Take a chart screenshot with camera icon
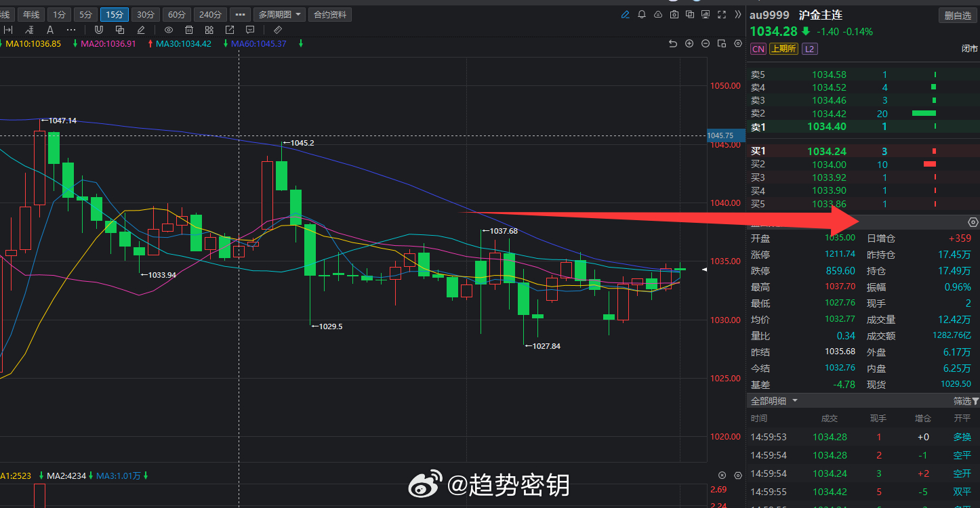980x508 pixels. pos(673,14)
